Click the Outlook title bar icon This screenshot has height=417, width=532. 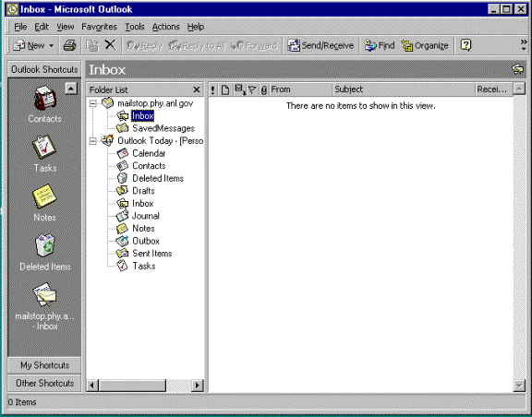(13, 9)
